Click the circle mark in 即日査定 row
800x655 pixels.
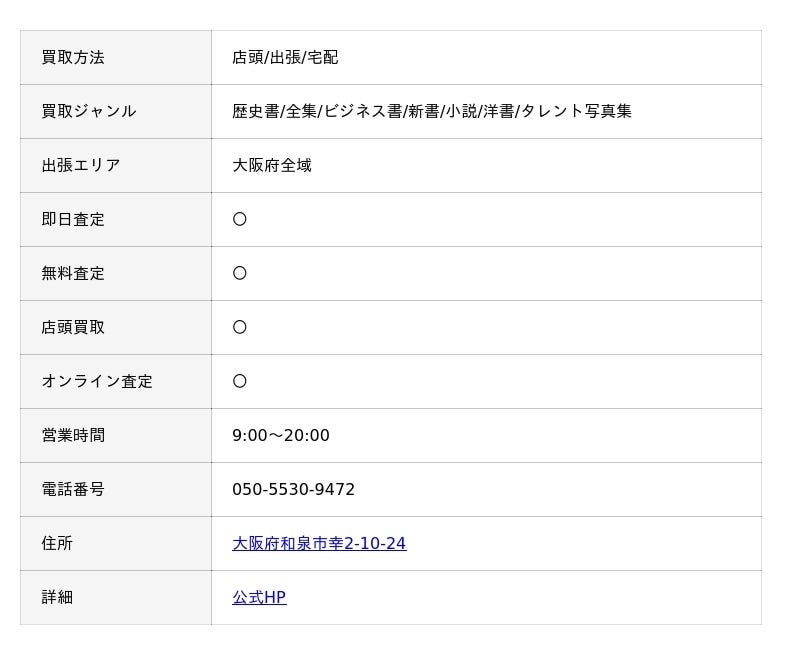coord(240,219)
